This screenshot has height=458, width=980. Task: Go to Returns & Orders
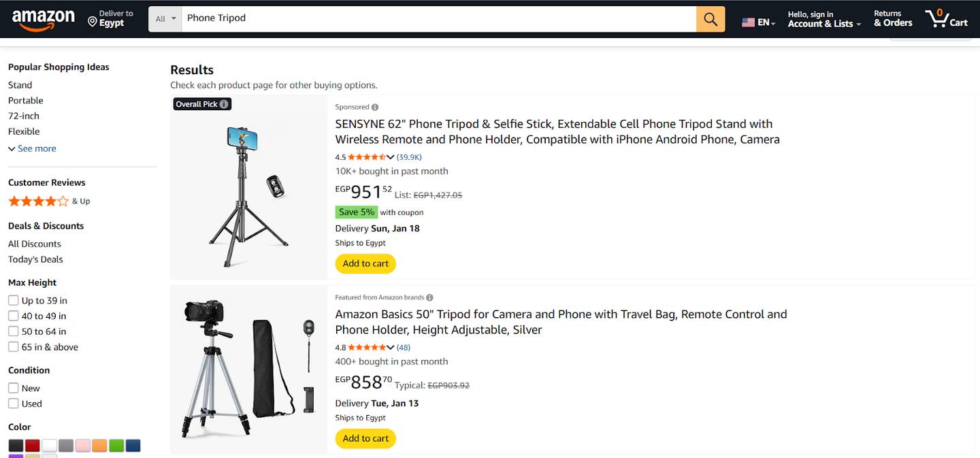click(893, 19)
